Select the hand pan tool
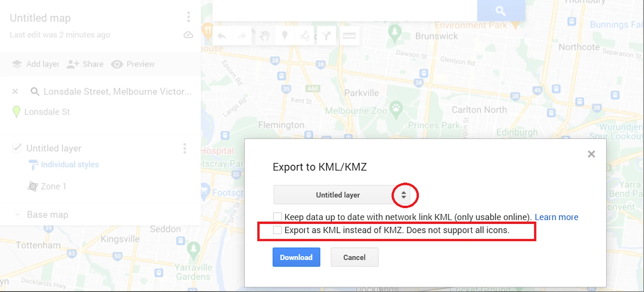 point(264,36)
